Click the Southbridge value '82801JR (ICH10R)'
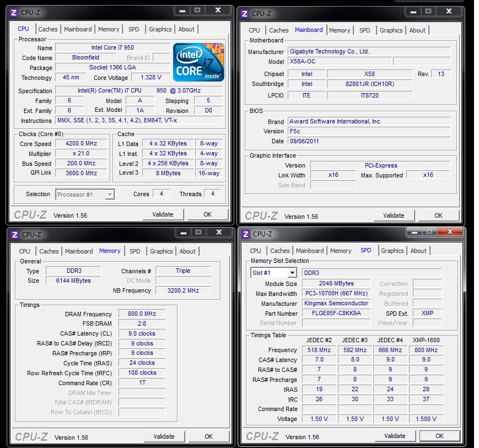Image resolution: width=479 pixels, height=448 pixels. click(370, 84)
